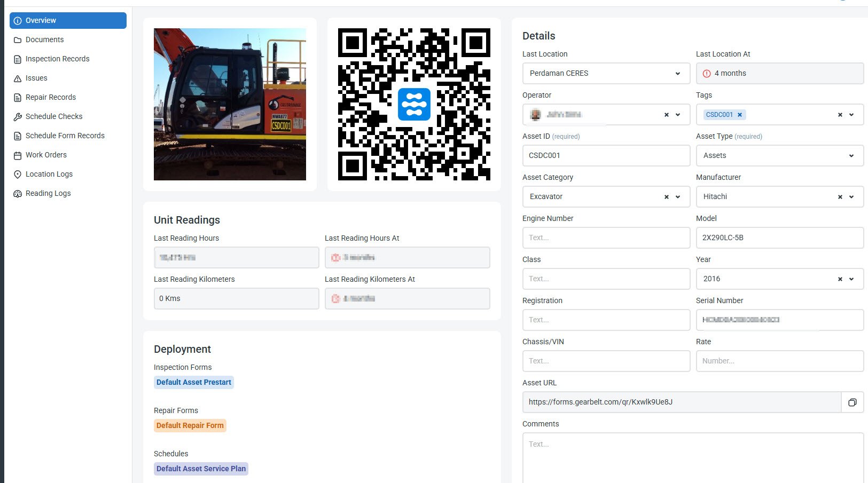Click the Schedule Form Records document icon
The image size is (868, 483).
(18, 136)
